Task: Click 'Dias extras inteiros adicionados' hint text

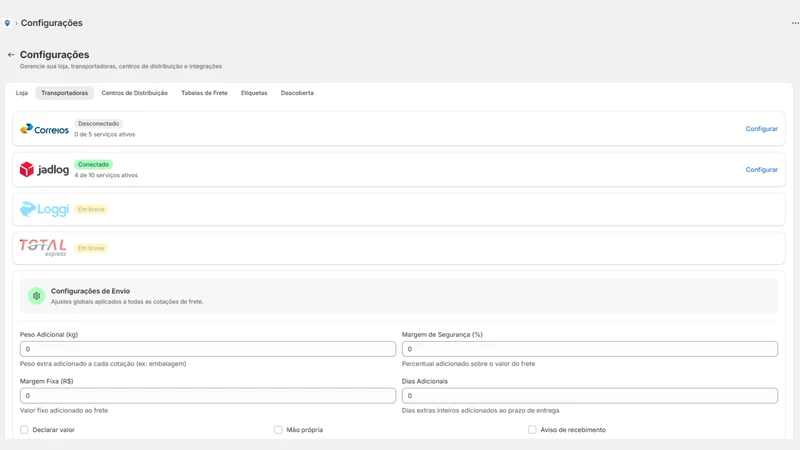Action: [481, 410]
